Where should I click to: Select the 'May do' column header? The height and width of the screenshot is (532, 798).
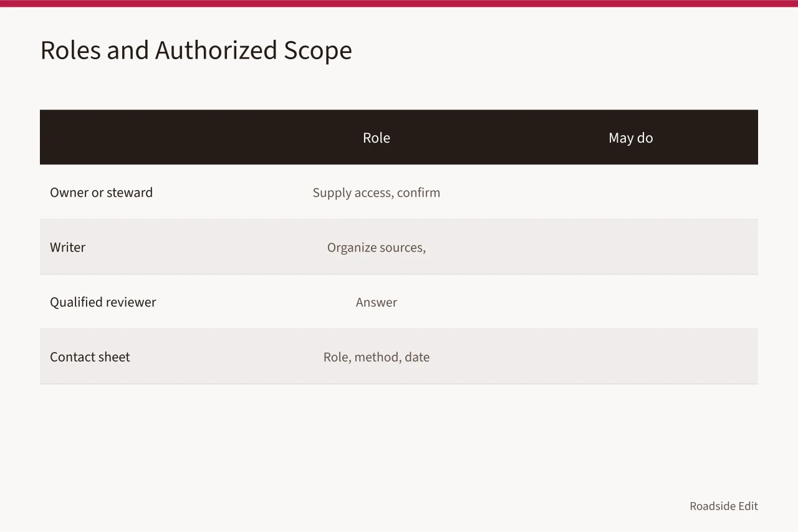point(631,138)
